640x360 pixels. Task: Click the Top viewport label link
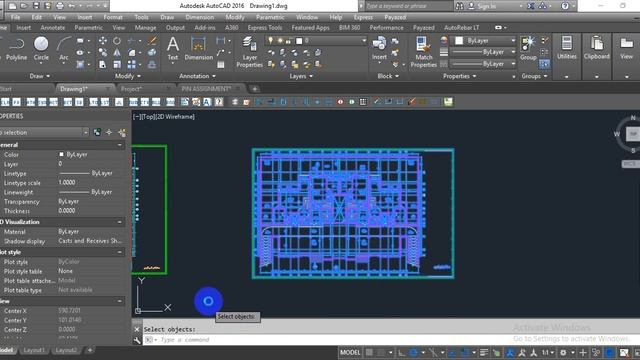pos(148,116)
